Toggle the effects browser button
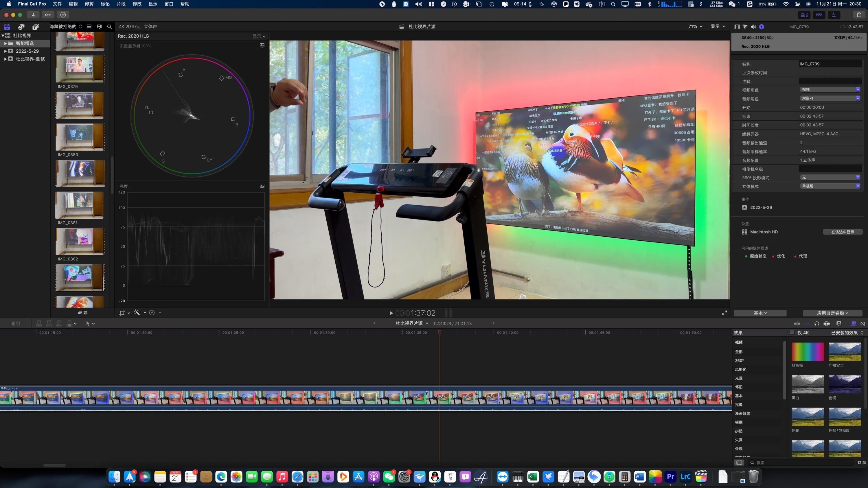This screenshot has height=488, width=868. coord(853,324)
